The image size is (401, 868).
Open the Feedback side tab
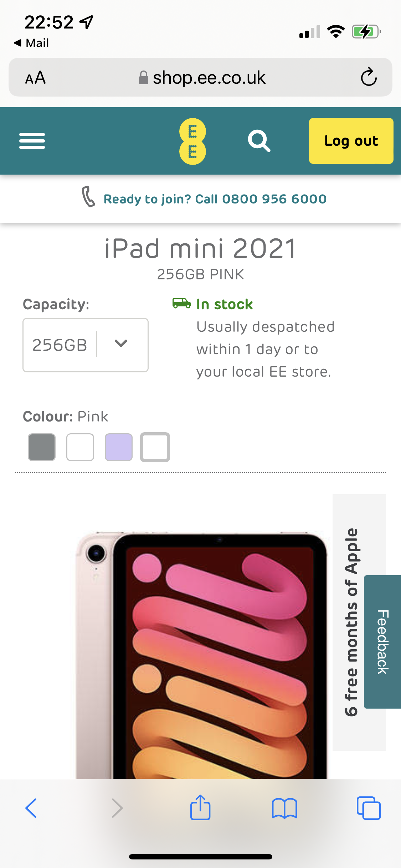tap(382, 641)
